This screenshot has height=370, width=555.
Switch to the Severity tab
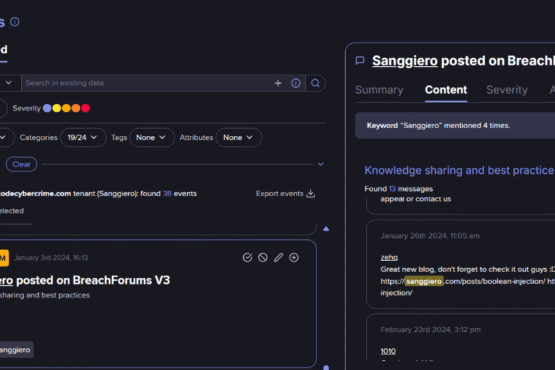pos(507,90)
